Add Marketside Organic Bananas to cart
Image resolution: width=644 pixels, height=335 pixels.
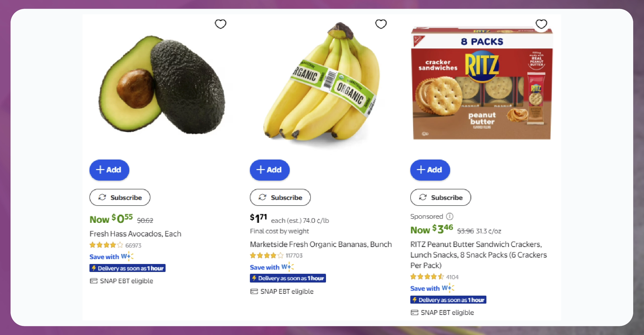269,170
